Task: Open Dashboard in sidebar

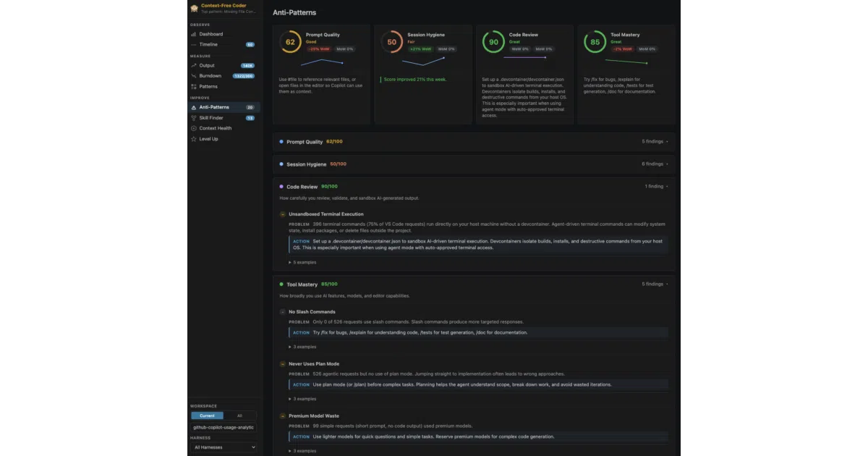Action: [223, 34]
